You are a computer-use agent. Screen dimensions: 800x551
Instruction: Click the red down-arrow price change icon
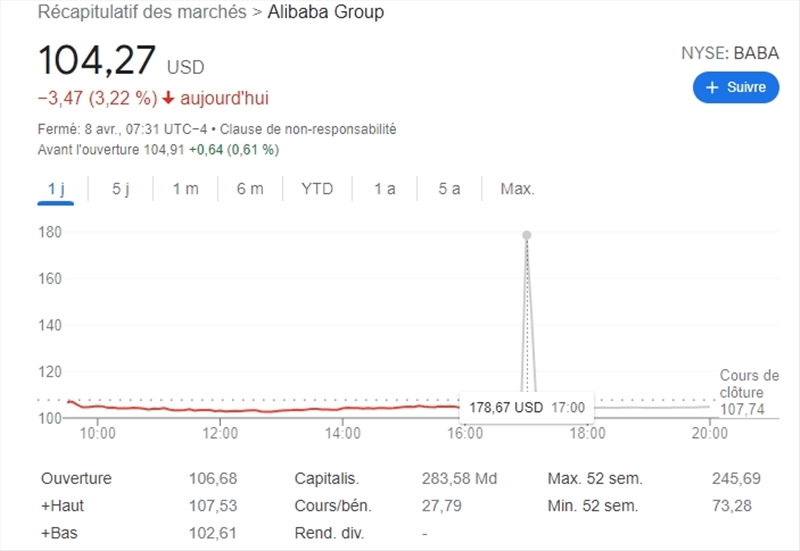[x=168, y=99]
